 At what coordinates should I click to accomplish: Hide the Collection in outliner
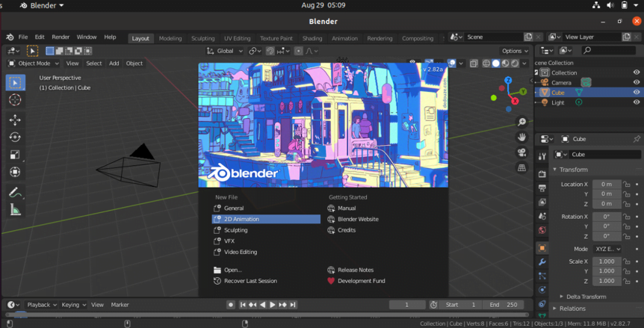tap(637, 72)
